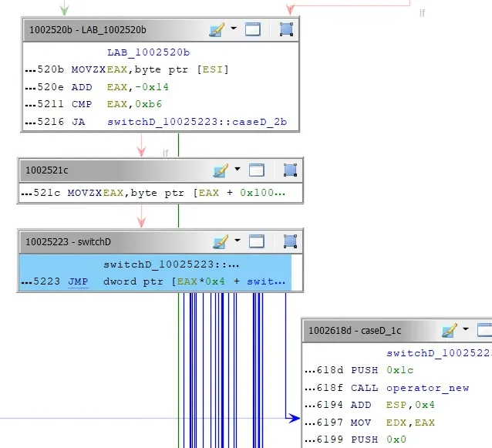Viewport: 492px width, 448px height.
Task: Select the block title '1002520b - LAB_1002520b'
Action: tap(88, 30)
